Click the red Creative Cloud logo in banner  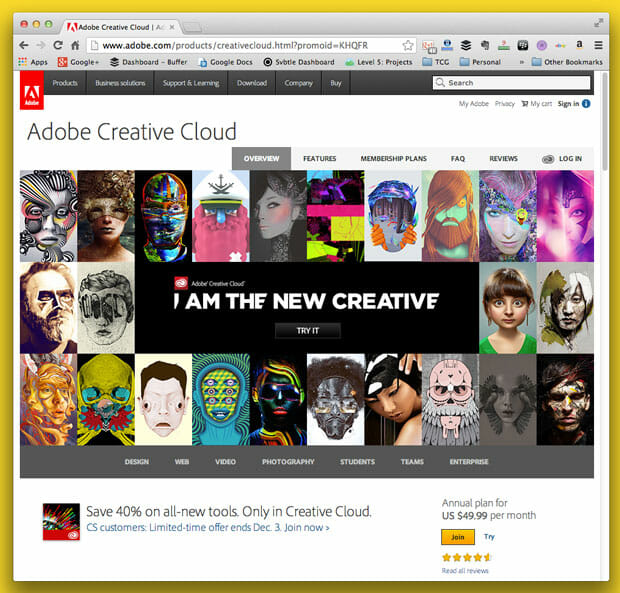[x=181, y=283]
